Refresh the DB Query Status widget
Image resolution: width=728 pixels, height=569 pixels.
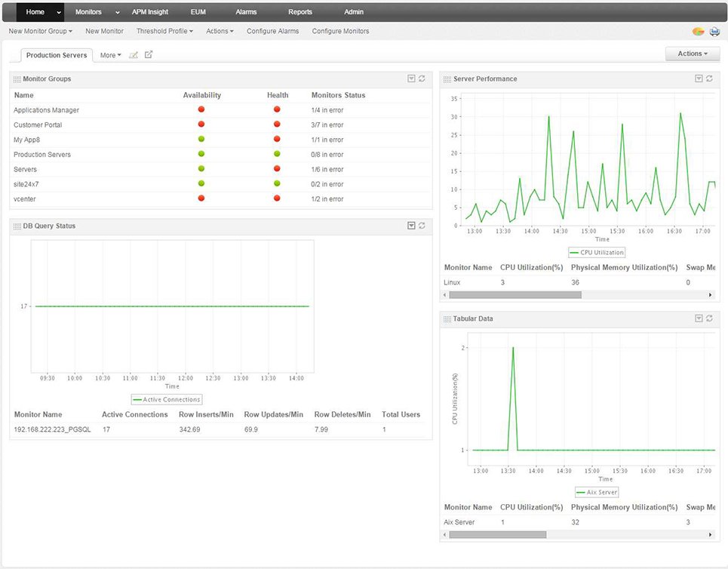coord(421,225)
